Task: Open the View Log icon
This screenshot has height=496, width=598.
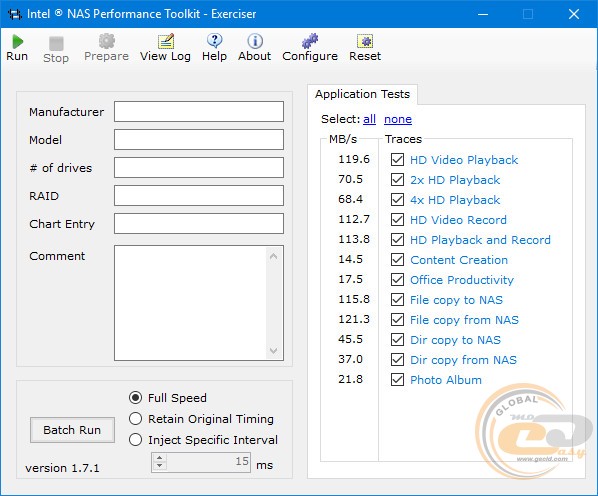Action: (x=166, y=41)
